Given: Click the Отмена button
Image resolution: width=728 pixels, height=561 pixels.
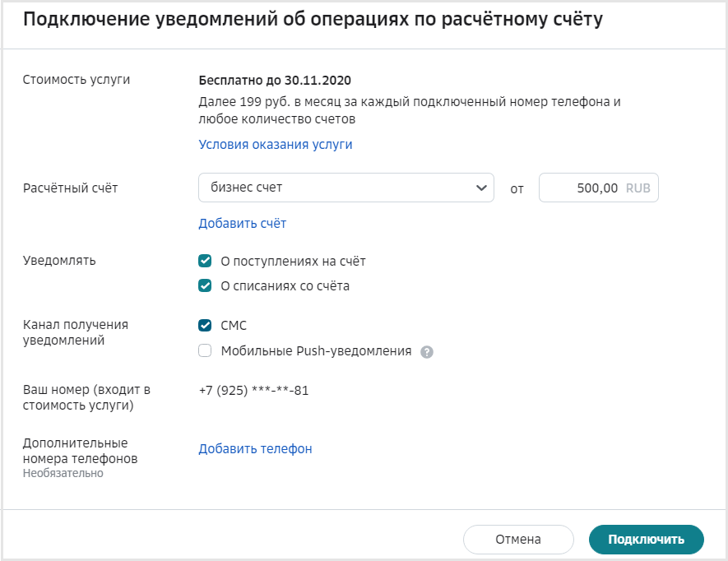Looking at the screenshot, I should [518, 539].
